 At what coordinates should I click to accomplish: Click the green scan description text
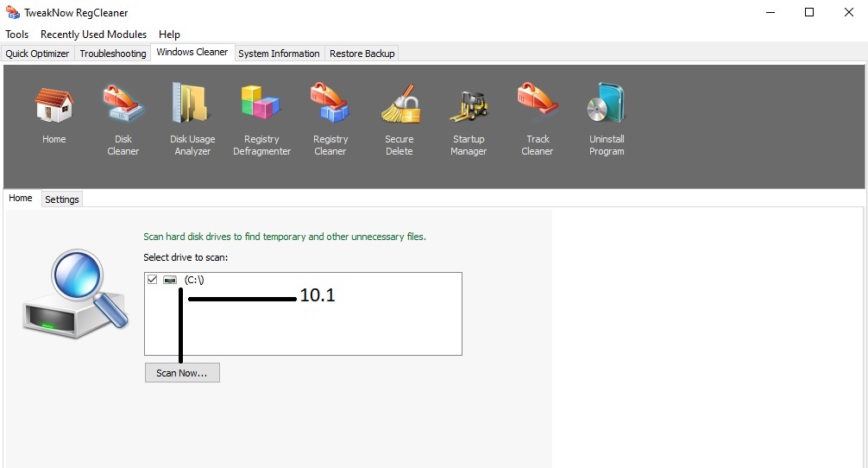point(285,237)
